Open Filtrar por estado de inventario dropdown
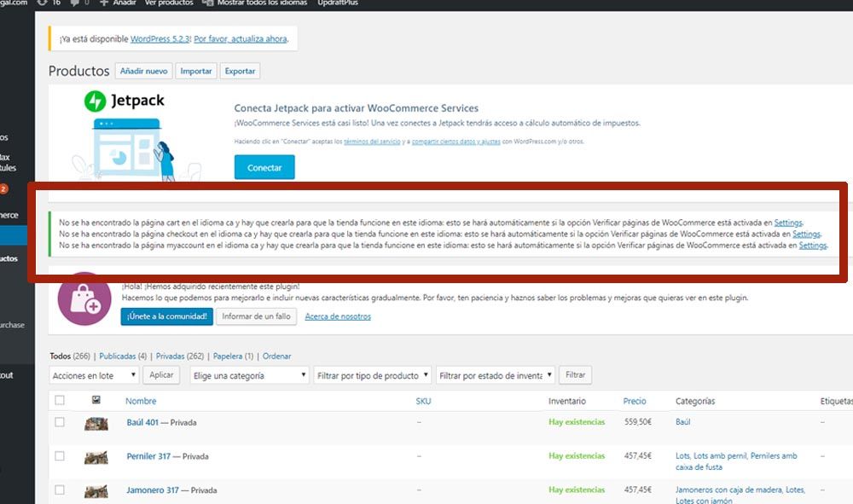 496,375
